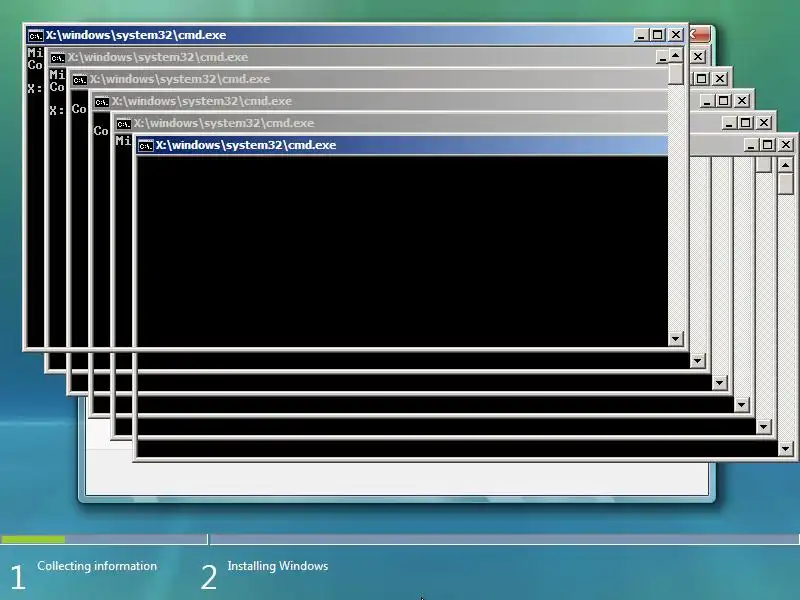Maximize the fifth cascaded cmd window

(x=745, y=122)
